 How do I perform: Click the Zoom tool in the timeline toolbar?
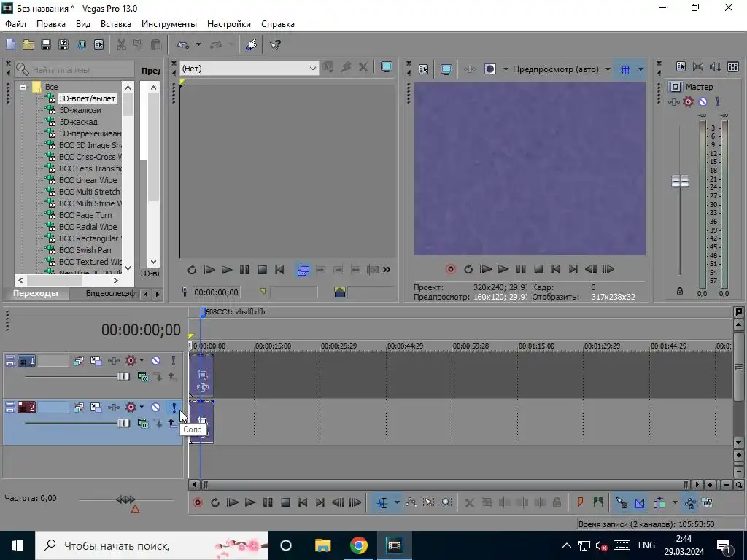click(446, 502)
